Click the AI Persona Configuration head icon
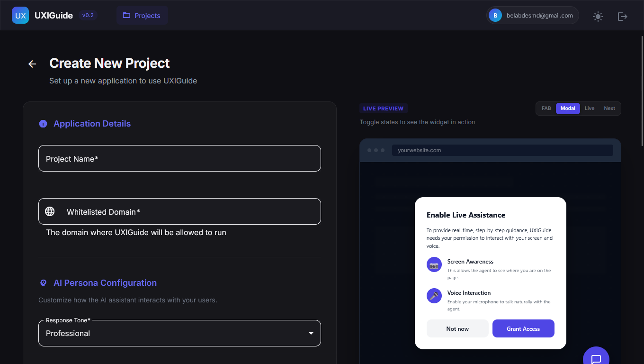The height and width of the screenshot is (364, 644). coord(43,283)
